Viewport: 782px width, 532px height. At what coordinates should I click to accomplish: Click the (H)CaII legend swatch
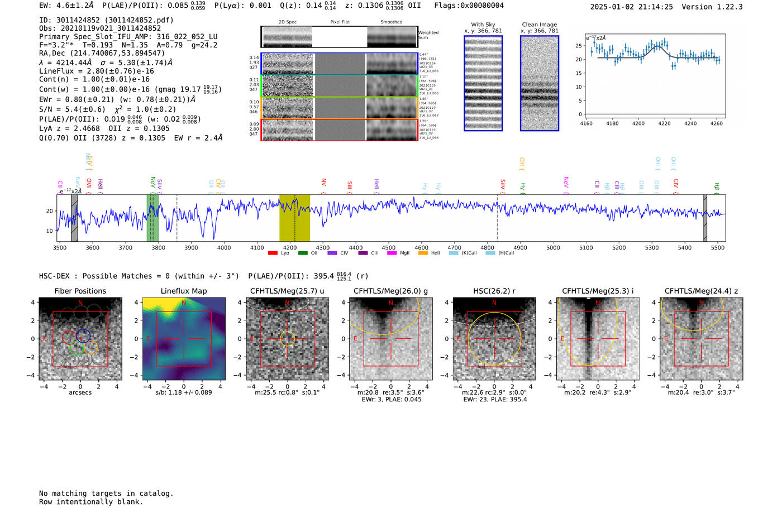pyautogui.click(x=490, y=253)
